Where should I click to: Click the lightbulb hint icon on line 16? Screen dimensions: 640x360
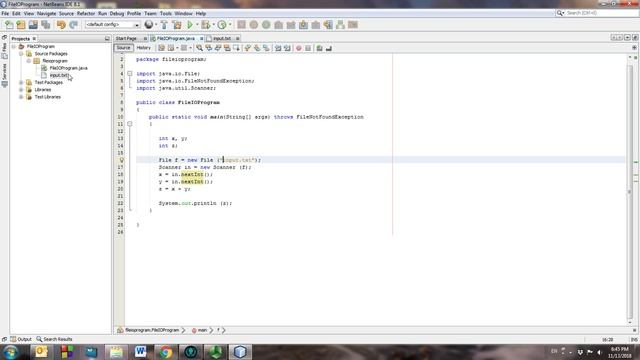click(x=121, y=160)
